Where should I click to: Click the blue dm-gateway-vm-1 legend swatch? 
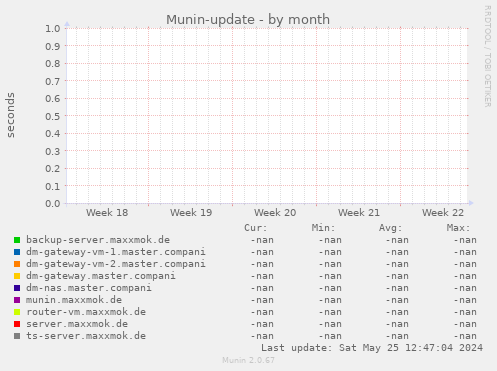tap(17, 252)
